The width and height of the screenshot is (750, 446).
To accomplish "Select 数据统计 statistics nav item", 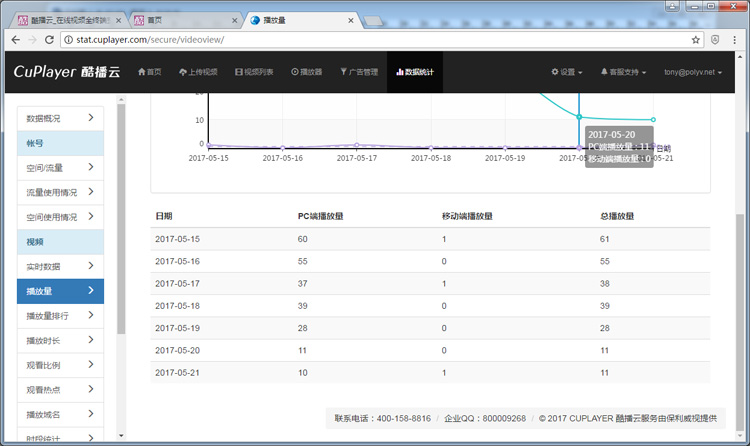I will pos(414,72).
